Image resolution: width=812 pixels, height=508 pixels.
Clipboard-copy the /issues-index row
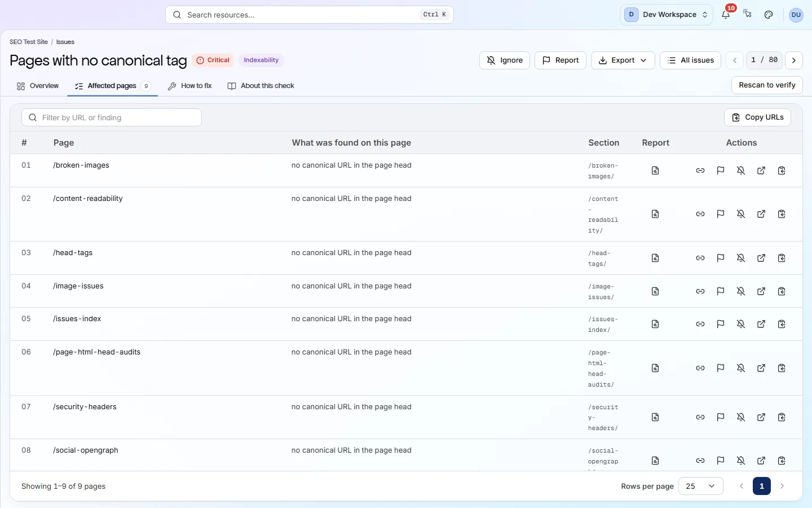[x=782, y=324]
